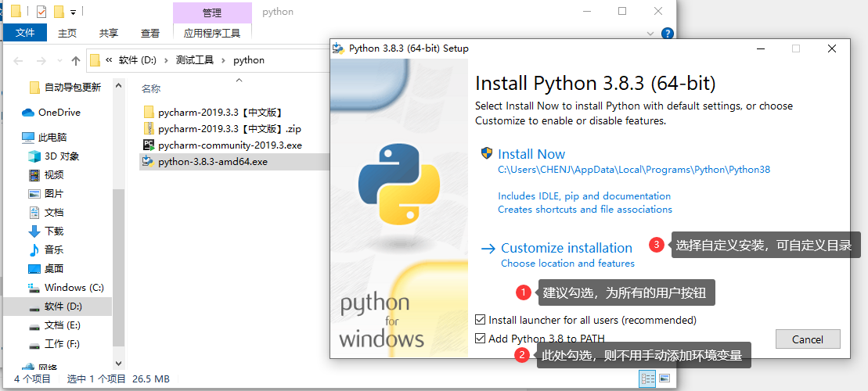
Task: Click the default install path text
Action: tap(634, 170)
